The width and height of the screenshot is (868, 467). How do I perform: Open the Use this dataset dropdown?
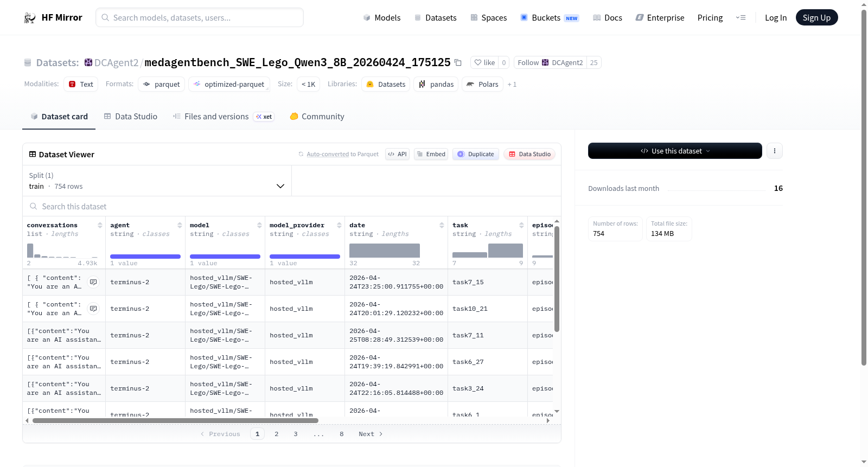point(675,151)
